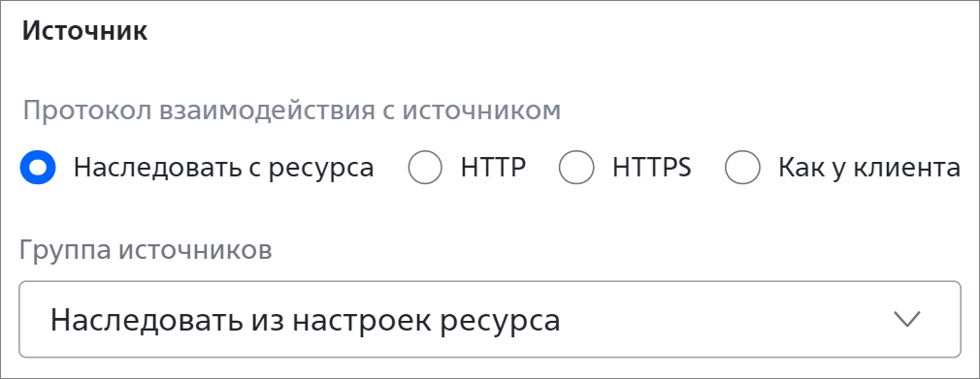Select the HTTPS protocol radio button

tap(576, 168)
